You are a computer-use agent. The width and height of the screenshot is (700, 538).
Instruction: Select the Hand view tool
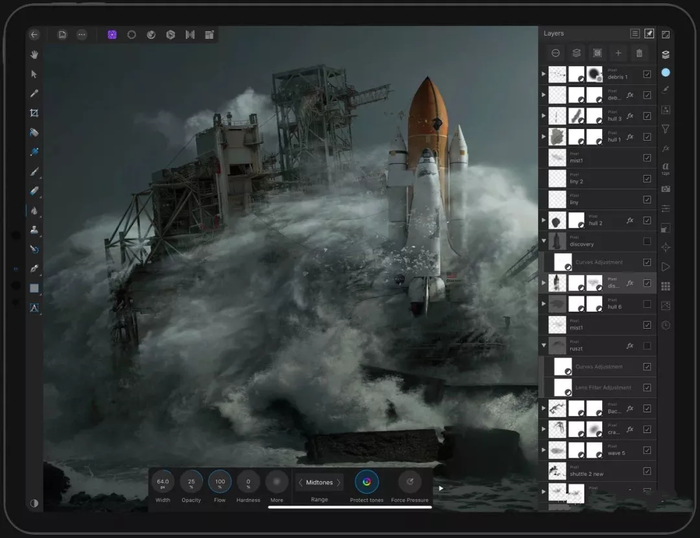click(34, 54)
